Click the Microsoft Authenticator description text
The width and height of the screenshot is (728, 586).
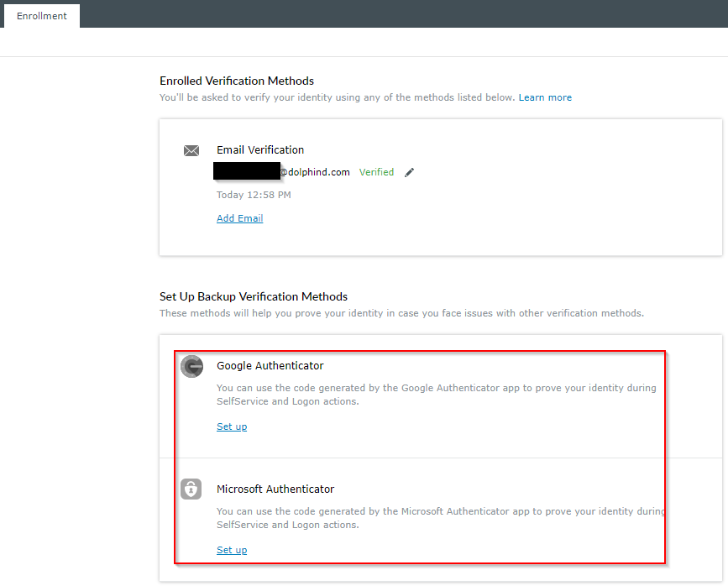click(441, 518)
